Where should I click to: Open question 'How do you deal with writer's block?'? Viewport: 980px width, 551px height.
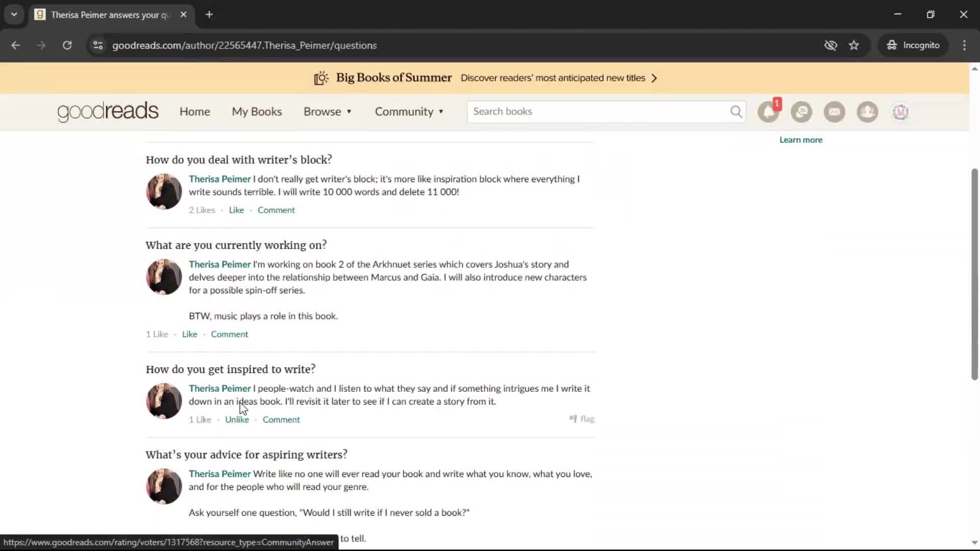(239, 160)
